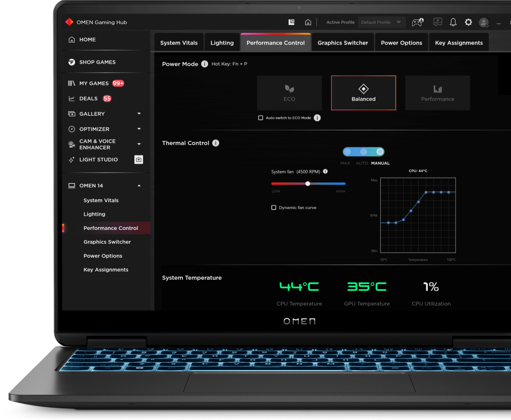Switch to Lighting tab
Screen dimensions: 511x420
[222, 43]
